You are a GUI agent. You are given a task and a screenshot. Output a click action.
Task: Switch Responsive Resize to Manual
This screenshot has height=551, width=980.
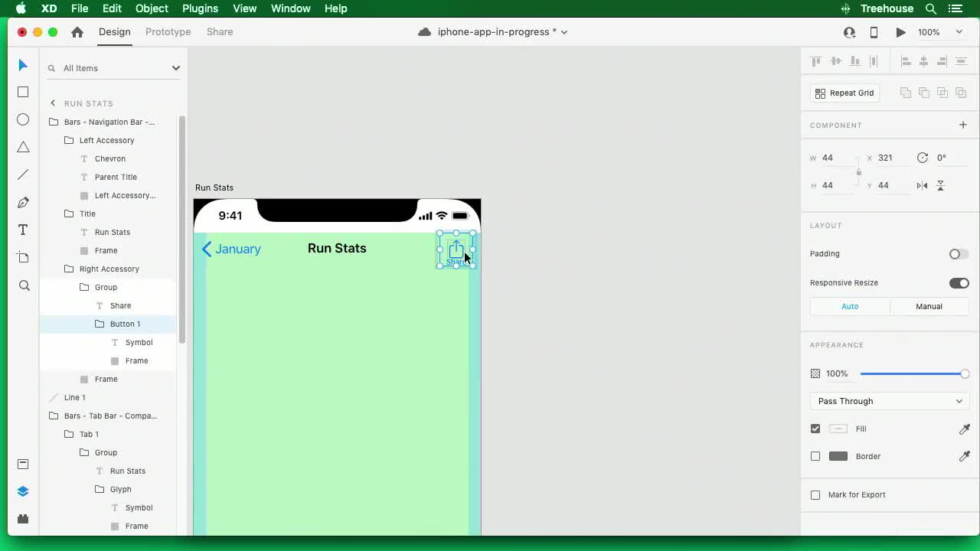[x=929, y=306]
